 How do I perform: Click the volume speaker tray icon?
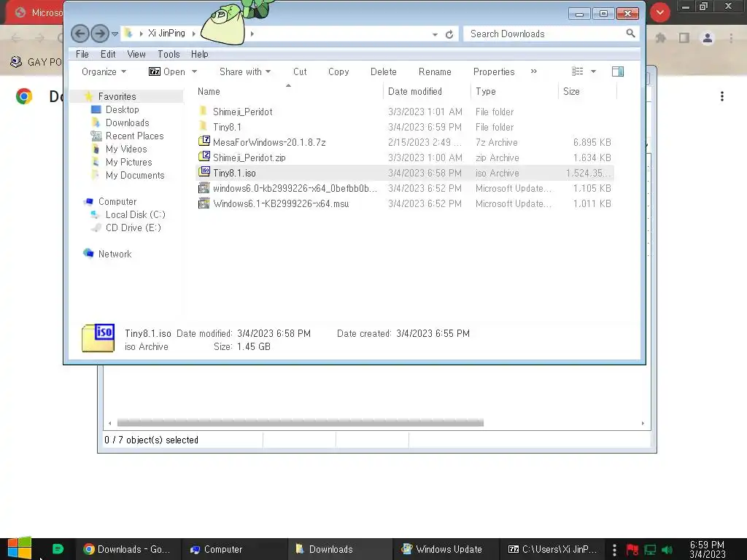667,550
